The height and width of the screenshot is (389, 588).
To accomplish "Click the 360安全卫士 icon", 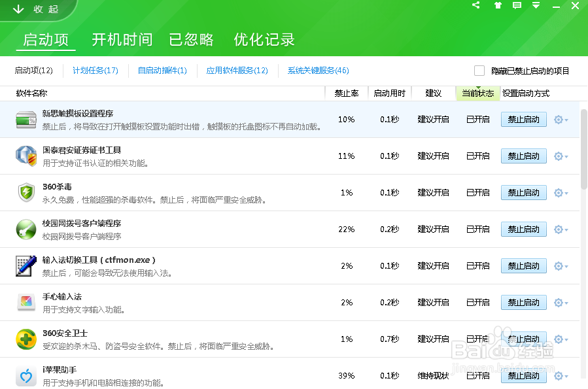I will (x=26, y=339).
